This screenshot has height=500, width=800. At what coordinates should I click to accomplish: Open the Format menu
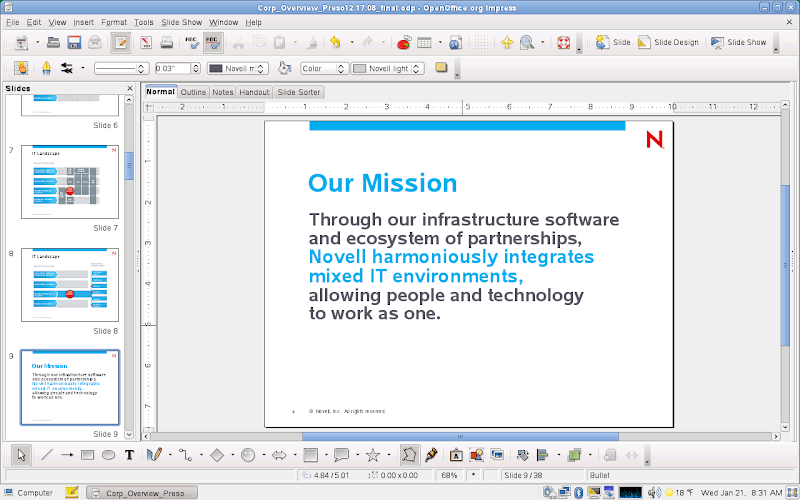114,22
